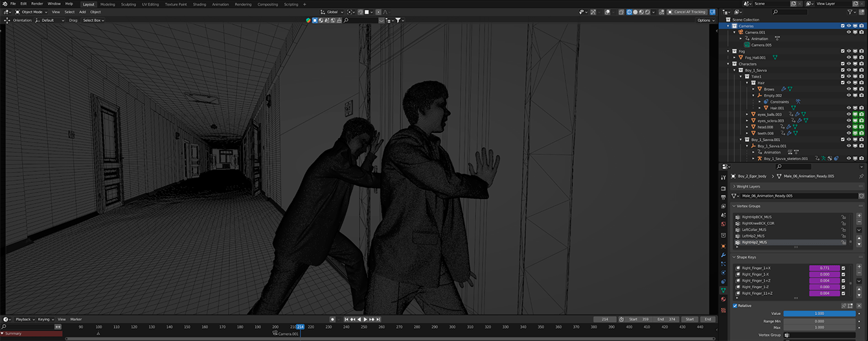868x341 pixels.
Task: Switch to the Shading workspace tab
Action: click(200, 4)
